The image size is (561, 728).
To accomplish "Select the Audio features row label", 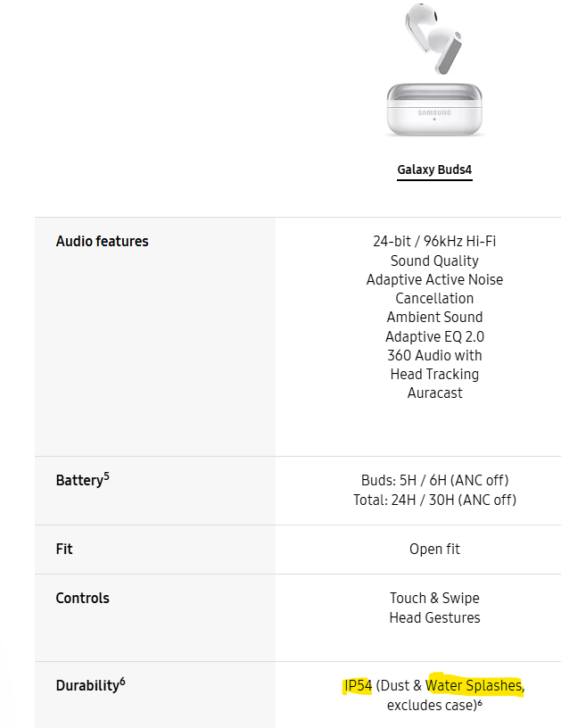I will (x=102, y=241).
